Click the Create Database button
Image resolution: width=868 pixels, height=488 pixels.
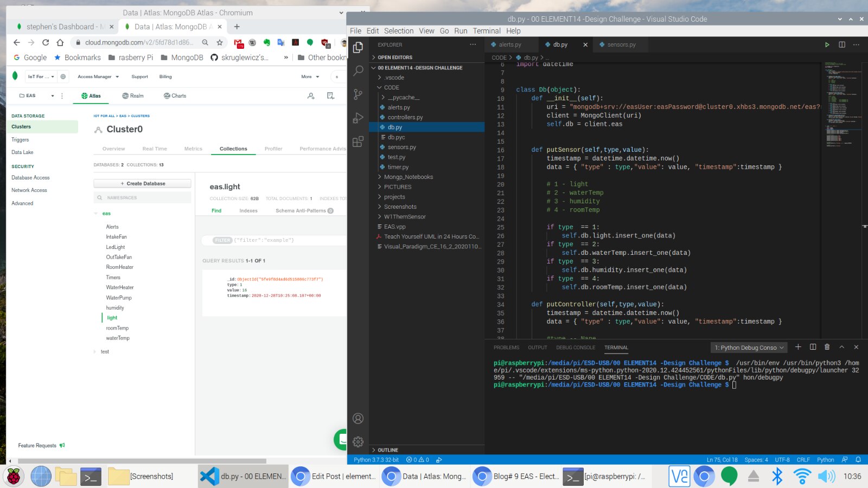(143, 184)
